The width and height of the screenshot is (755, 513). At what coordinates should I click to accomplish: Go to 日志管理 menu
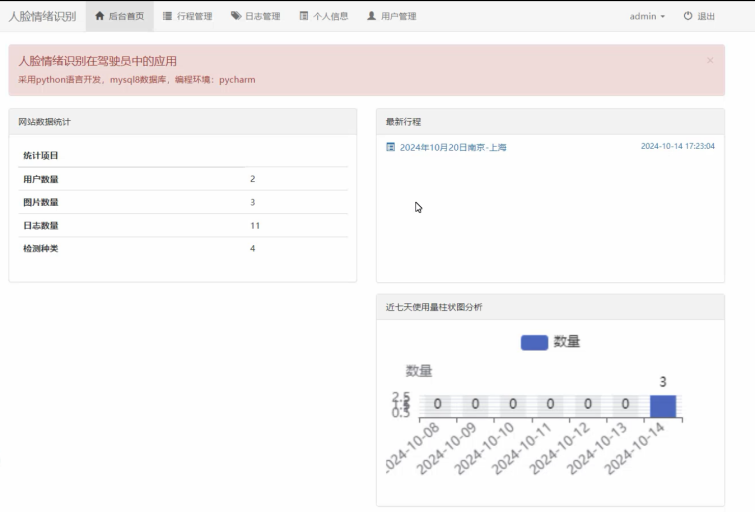[255, 16]
